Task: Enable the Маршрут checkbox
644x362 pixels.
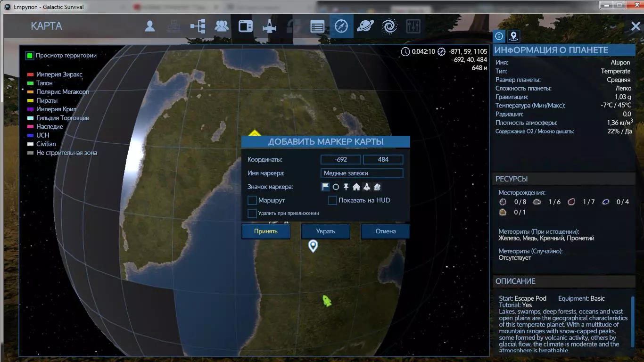Action: tap(252, 201)
